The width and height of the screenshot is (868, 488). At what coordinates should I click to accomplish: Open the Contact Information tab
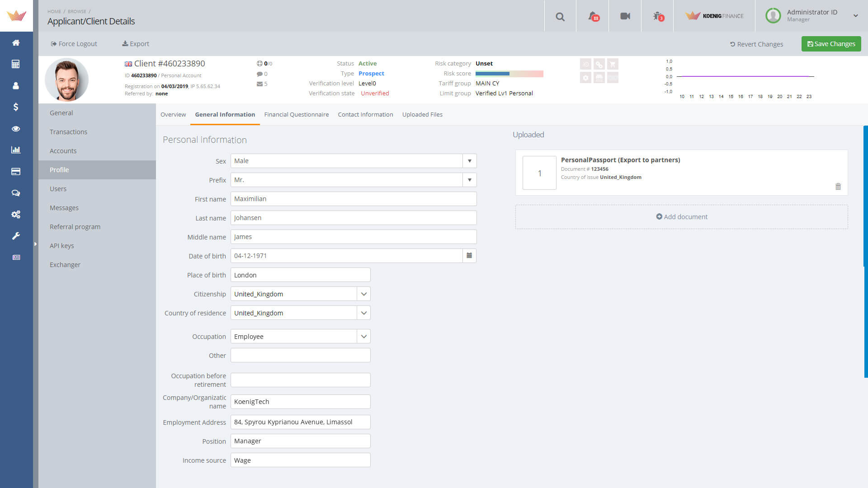[x=365, y=115]
